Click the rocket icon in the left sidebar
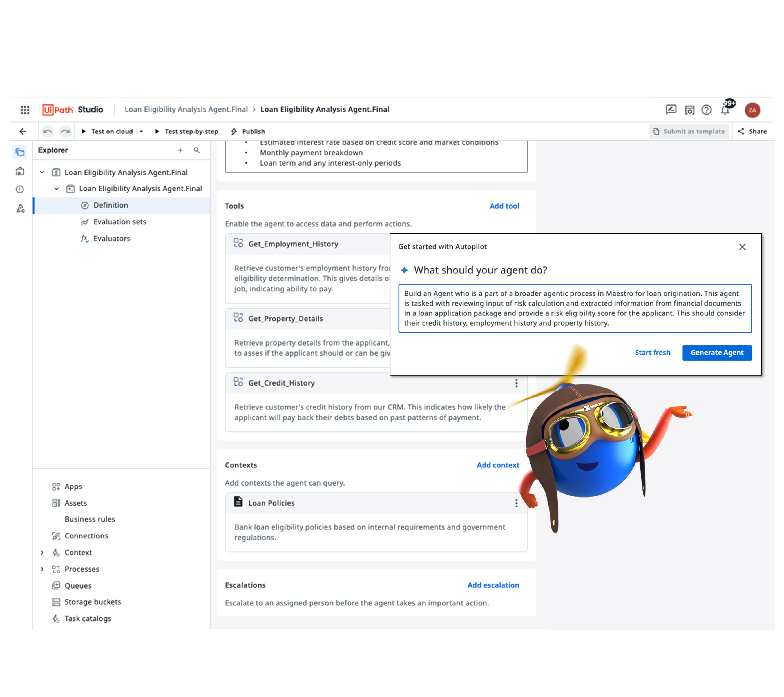Screen dimensions: 784x697 click(x=20, y=208)
